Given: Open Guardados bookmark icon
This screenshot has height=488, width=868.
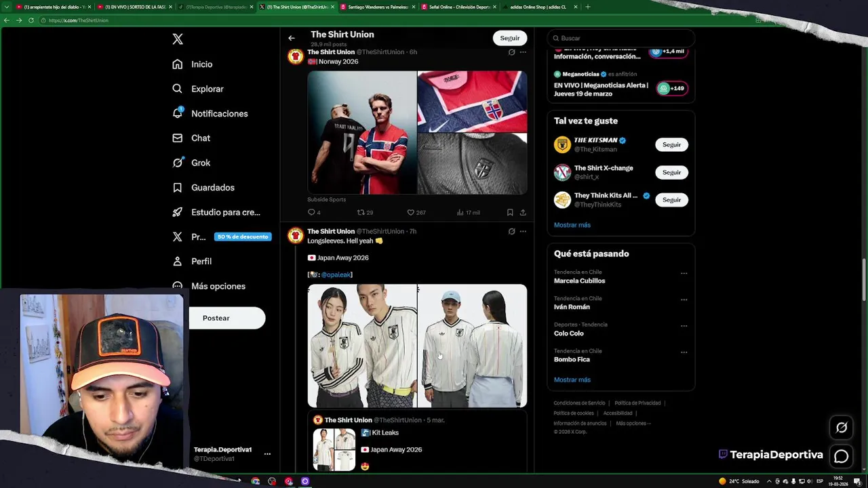Looking at the screenshot, I should coord(177,187).
